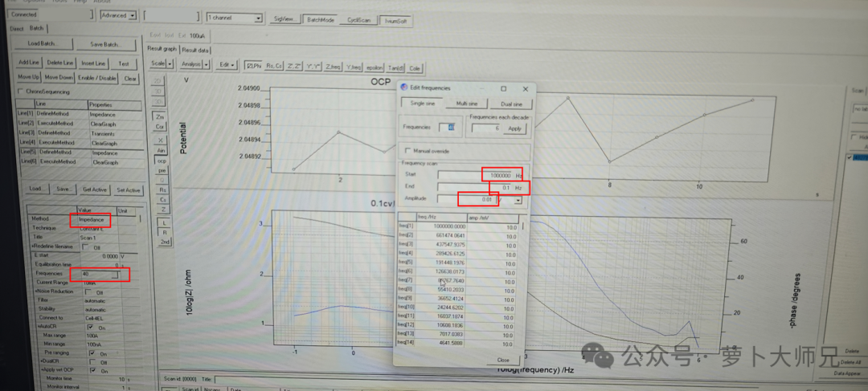The height and width of the screenshot is (391, 868).
Task: Enable Manual override in Edit frequencies
Action: (408, 150)
